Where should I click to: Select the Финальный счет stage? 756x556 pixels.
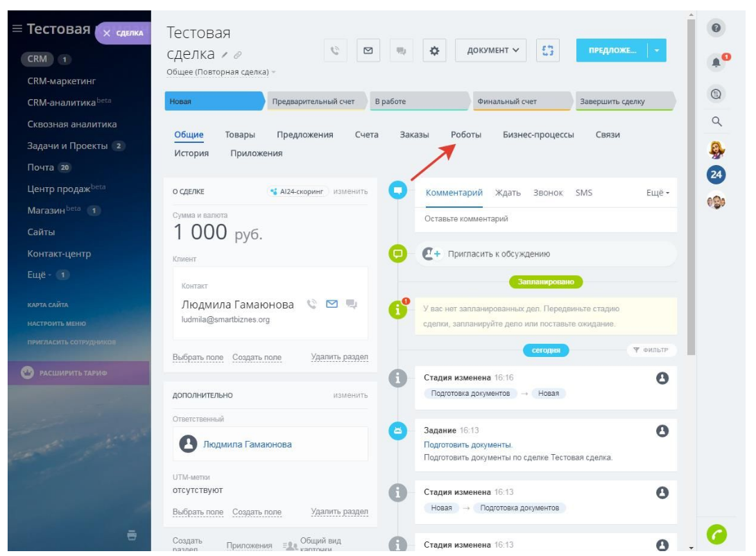pyautogui.click(x=522, y=101)
